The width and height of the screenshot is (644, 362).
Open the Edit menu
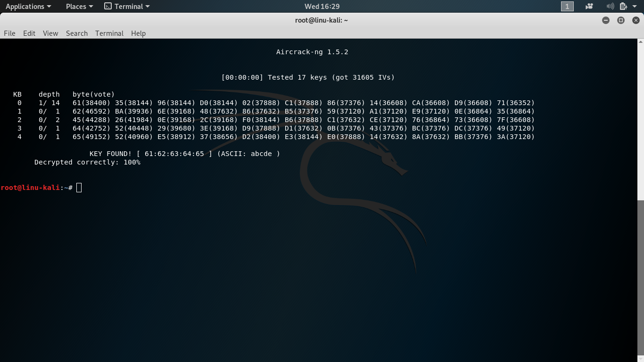(x=29, y=33)
